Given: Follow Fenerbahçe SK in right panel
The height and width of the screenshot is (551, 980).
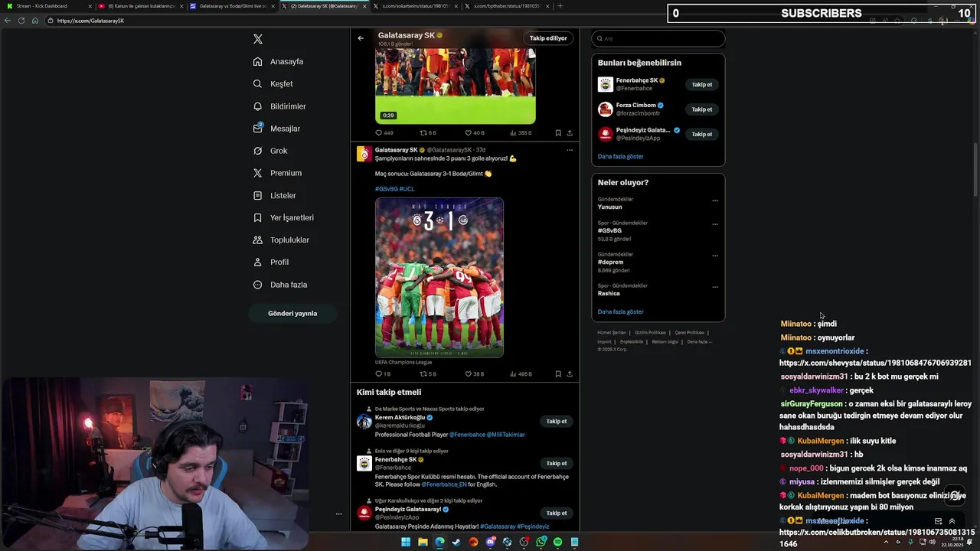Looking at the screenshot, I should [702, 85].
